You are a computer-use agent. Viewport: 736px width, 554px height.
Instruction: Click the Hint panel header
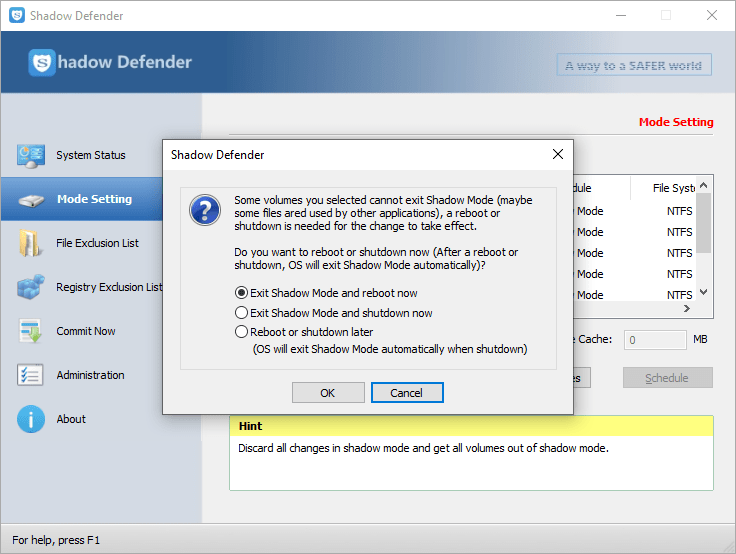[x=471, y=426]
